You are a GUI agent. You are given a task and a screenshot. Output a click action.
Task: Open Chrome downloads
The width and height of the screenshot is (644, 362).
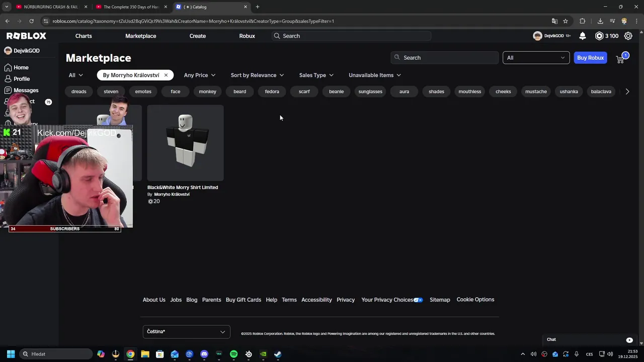pos(600,21)
